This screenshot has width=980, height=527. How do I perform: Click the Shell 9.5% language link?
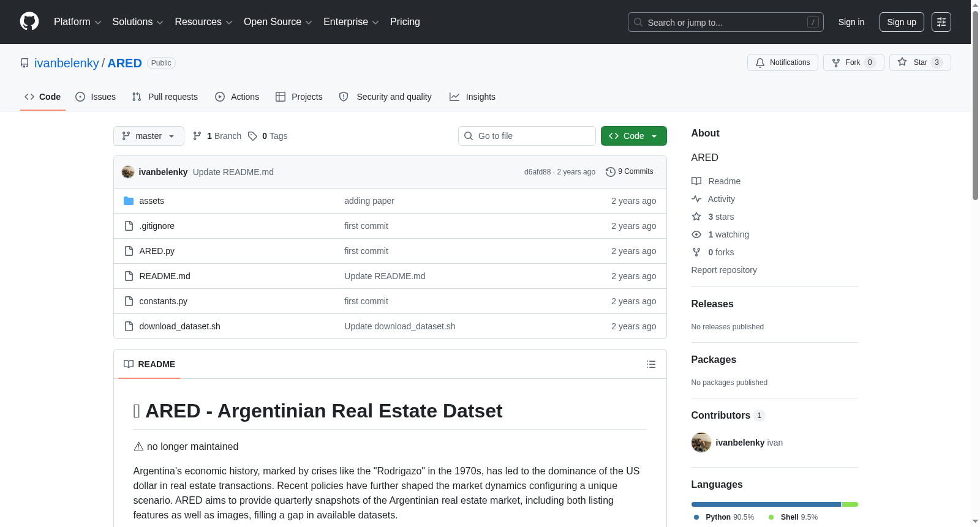coord(793,517)
